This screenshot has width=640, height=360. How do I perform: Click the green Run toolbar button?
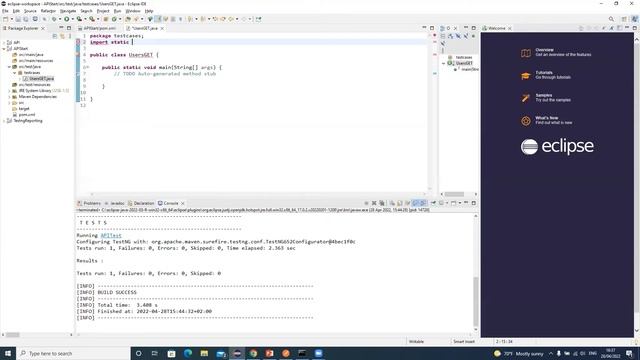pos(67,19)
